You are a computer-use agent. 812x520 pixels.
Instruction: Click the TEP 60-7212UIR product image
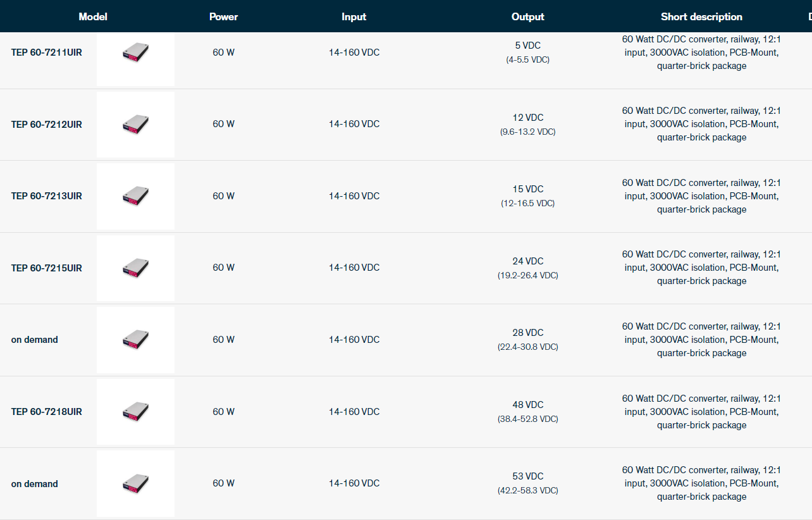(135, 125)
